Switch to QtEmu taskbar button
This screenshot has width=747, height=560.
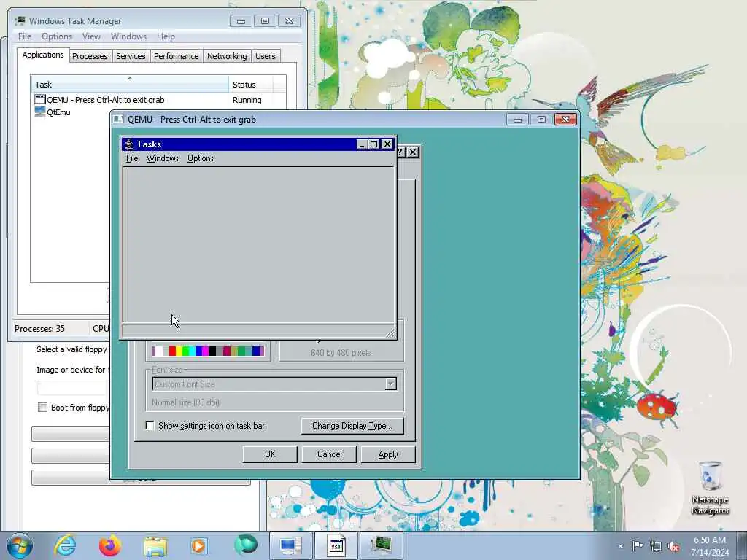click(x=290, y=545)
